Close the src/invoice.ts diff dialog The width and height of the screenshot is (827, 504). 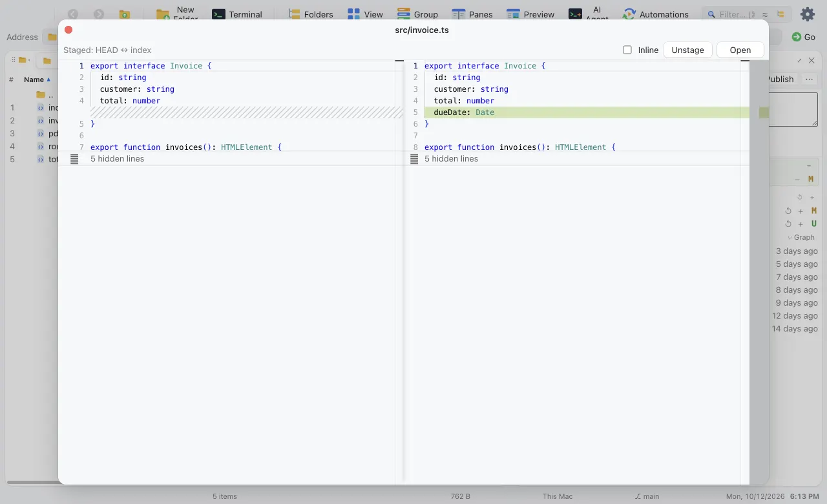pos(68,30)
